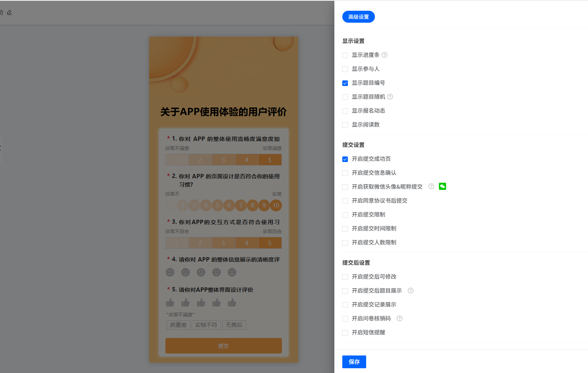588x373 pixels.
Task: Collapse the left side panel arrow
Action: tap(1, 148)
